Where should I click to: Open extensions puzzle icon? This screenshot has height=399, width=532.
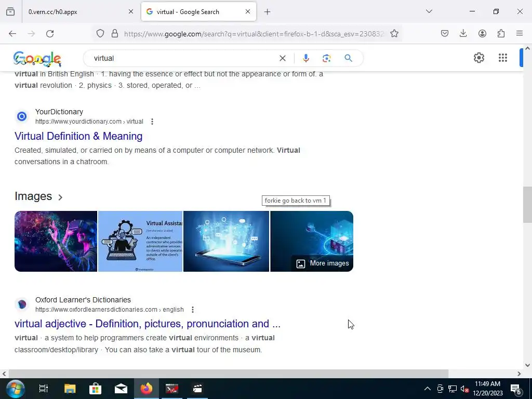pos(501,33)
